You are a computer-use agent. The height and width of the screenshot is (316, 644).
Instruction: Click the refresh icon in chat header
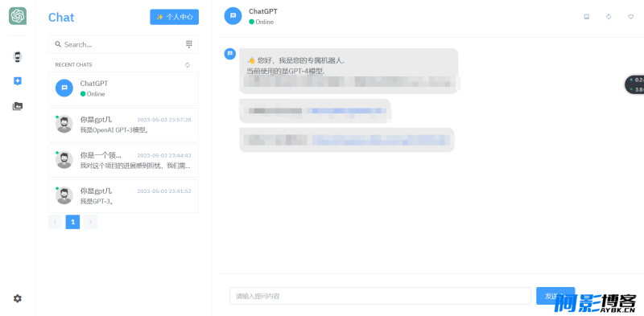609,17
